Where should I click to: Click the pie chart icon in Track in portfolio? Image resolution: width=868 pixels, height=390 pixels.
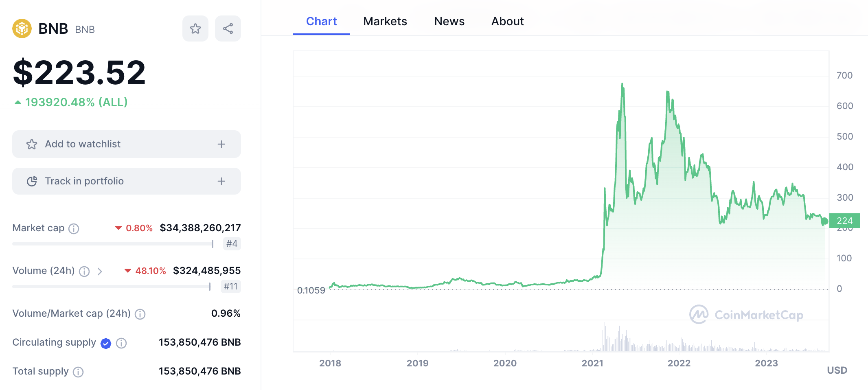(32, 181)
